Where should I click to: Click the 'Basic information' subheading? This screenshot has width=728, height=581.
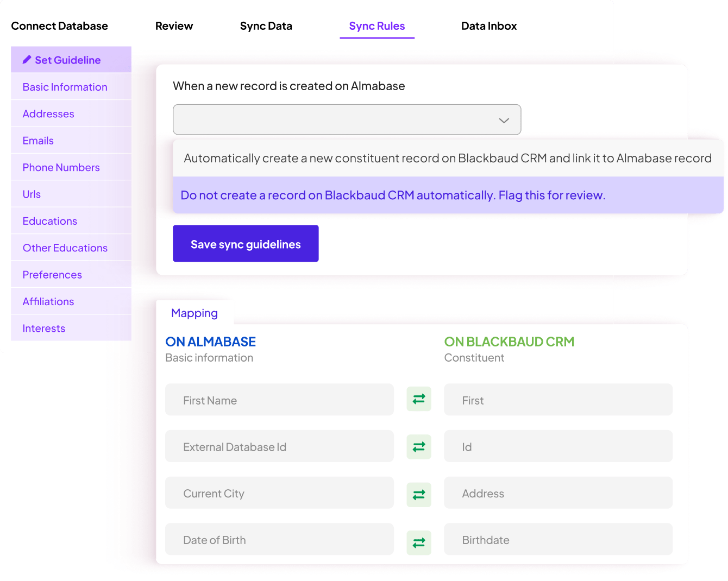[209, 358]
